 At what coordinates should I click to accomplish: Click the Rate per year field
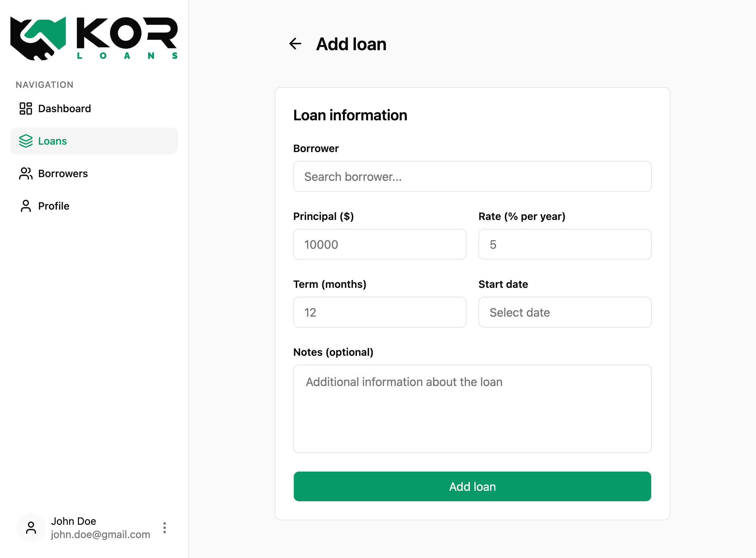(564, 244)
